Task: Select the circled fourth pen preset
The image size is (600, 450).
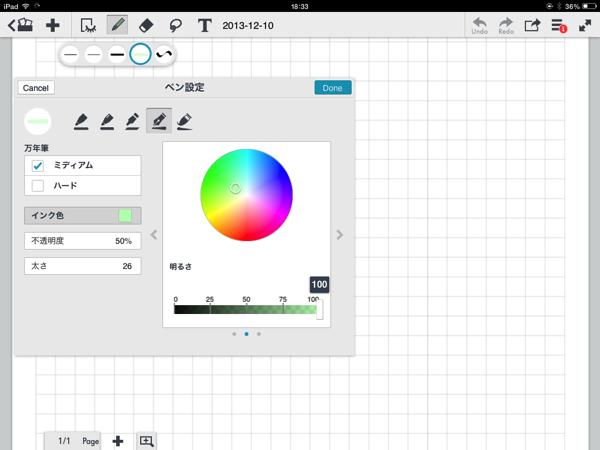Action: coord(140,54)
